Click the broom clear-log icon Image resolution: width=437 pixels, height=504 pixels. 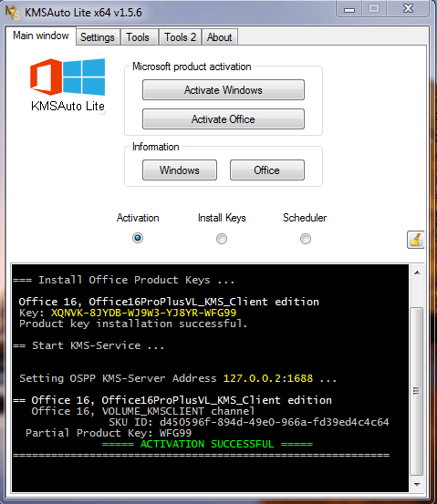point(415,240)
